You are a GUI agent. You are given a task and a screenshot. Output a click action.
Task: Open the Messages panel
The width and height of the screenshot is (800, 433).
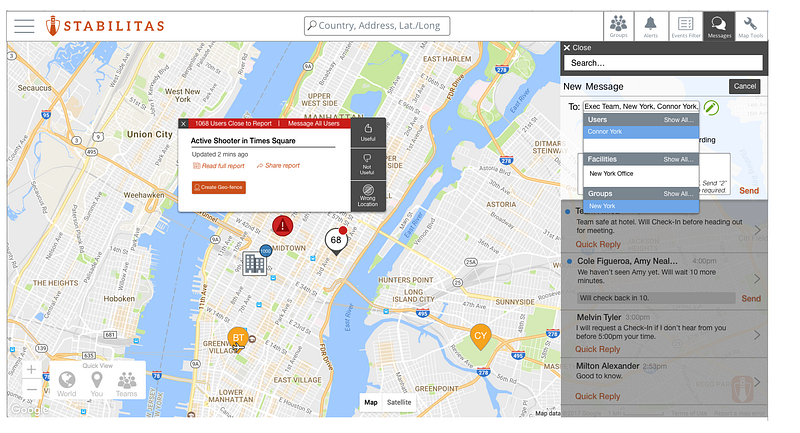point(719,26)
